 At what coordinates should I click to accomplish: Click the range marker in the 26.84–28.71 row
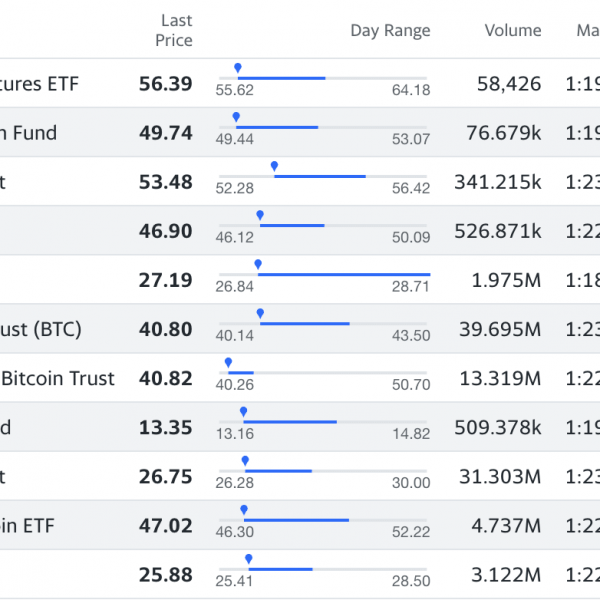tap(258, 264)
